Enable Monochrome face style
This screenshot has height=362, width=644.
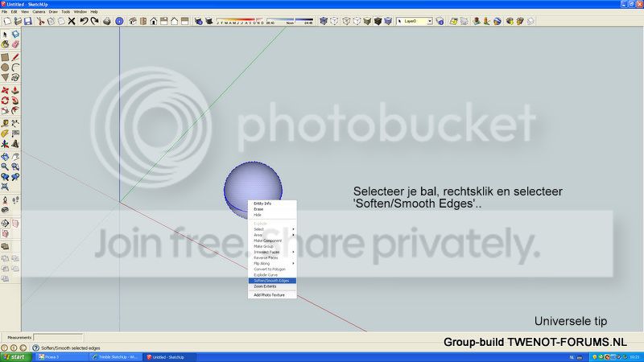coord(388,21)
